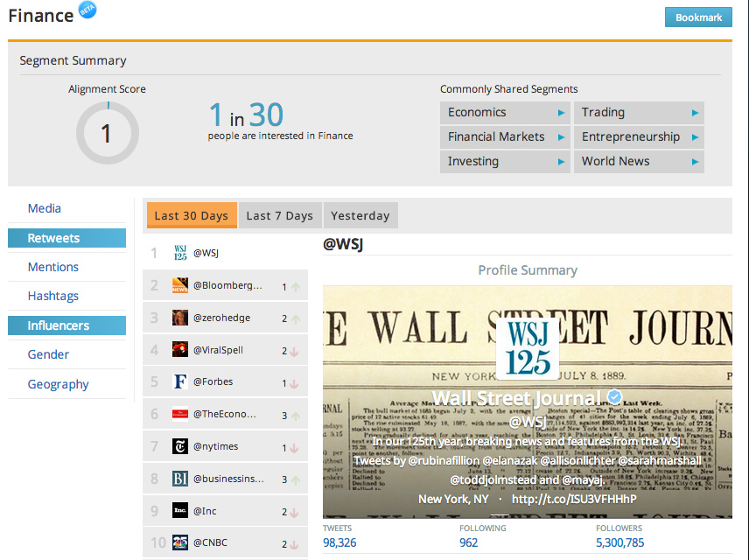Click The Economist red logo icon
This screenshot has height=560, width=749.
[x=180, y=414]
